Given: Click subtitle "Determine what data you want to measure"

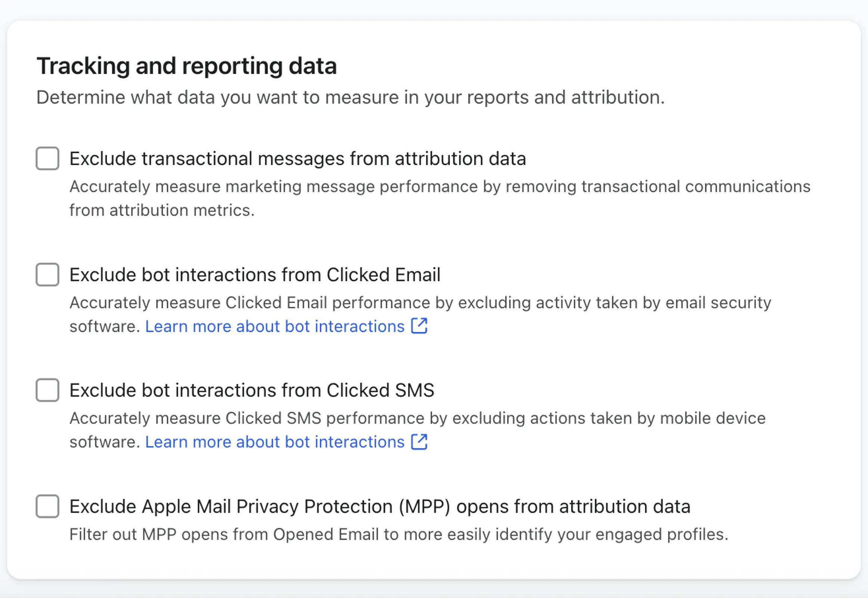Looking at the screenshot, I should pyautogui.click(x=350, y=98).
